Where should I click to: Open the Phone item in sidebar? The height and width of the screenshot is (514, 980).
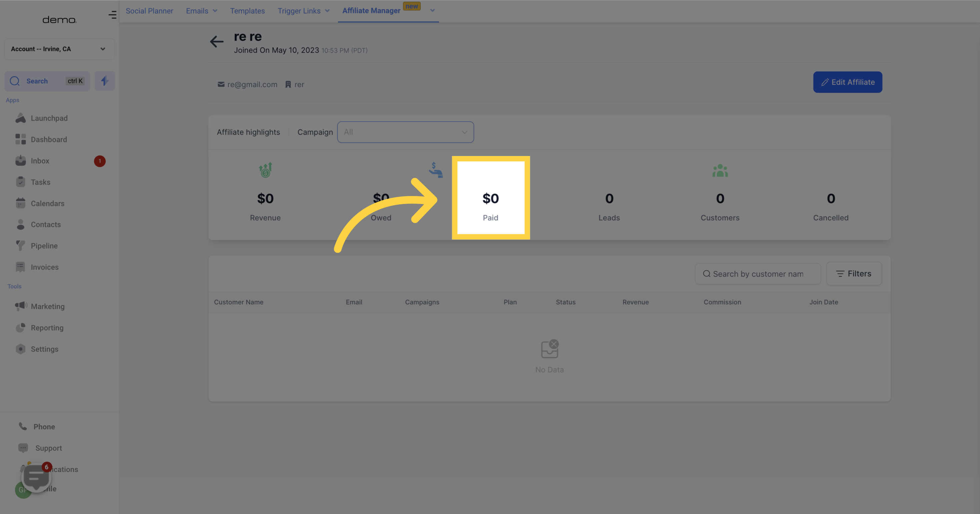click(x=44, y=427)
